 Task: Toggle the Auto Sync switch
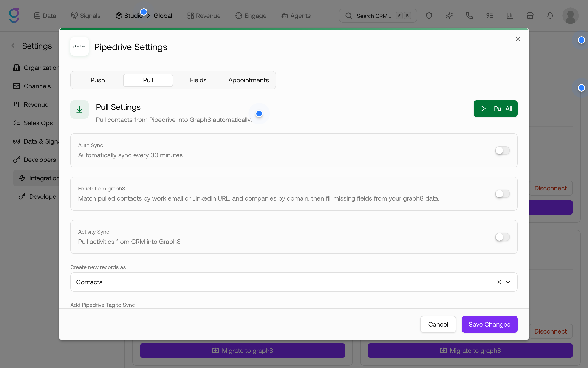click(x=503, y=150)
